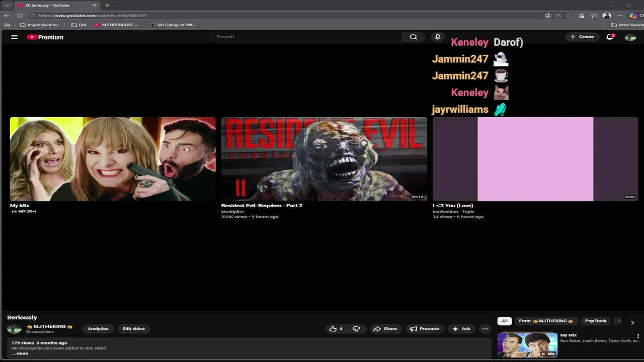
Task: Open Import favorites bookmark
Action: point(39,25)
